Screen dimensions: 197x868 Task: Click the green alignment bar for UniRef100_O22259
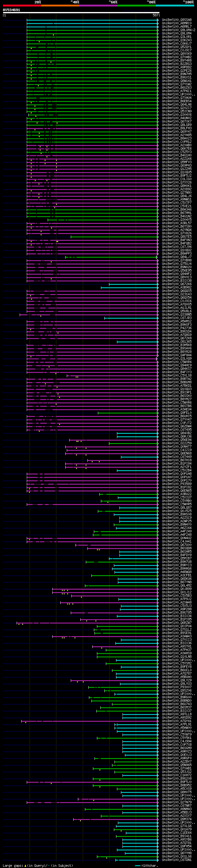[x=133, y=443]
